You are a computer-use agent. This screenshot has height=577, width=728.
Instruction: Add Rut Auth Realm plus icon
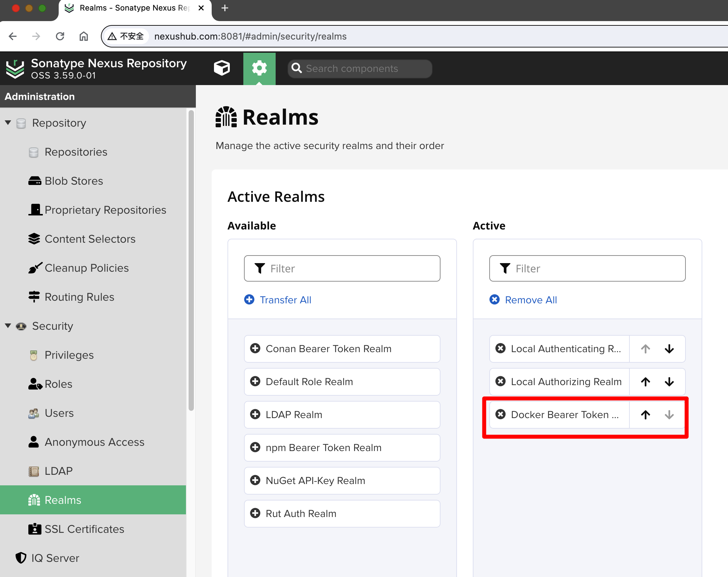pos(255,513)
